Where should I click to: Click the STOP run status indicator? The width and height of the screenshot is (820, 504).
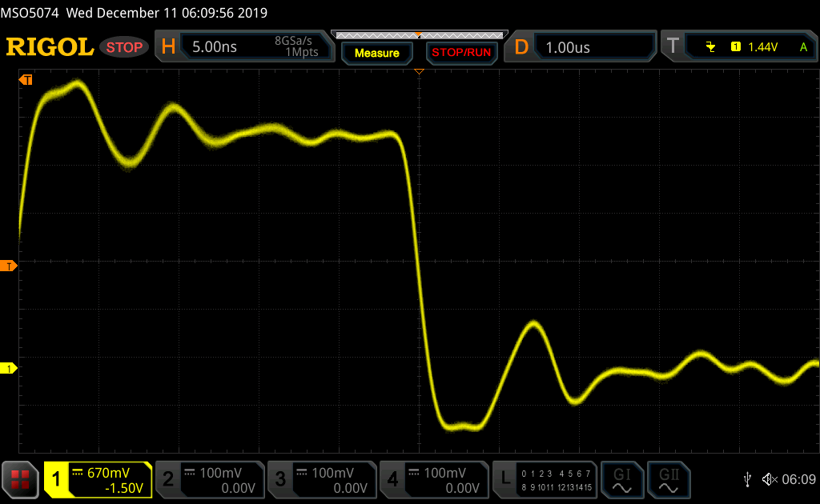click(124, 47)
